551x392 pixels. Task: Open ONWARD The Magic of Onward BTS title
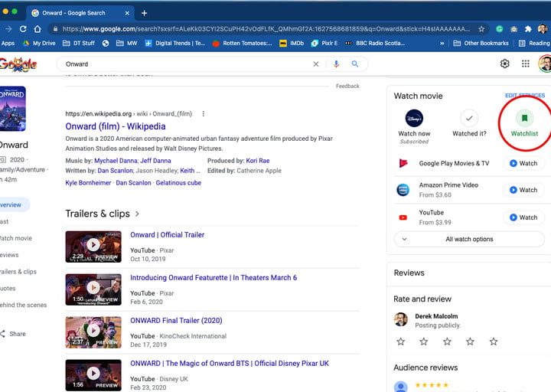230,363
